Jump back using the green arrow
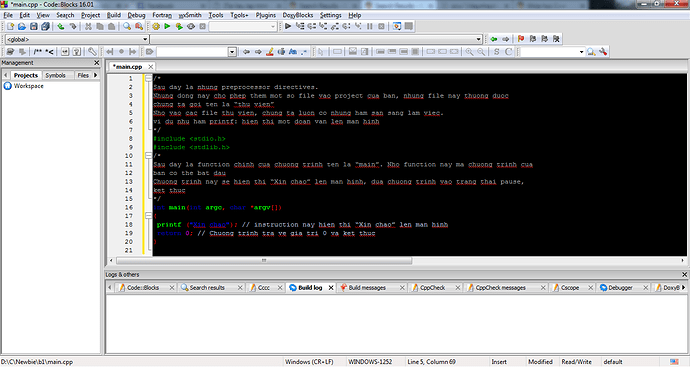690x367 pixels. pyautogui.click(x=494, y=39)
